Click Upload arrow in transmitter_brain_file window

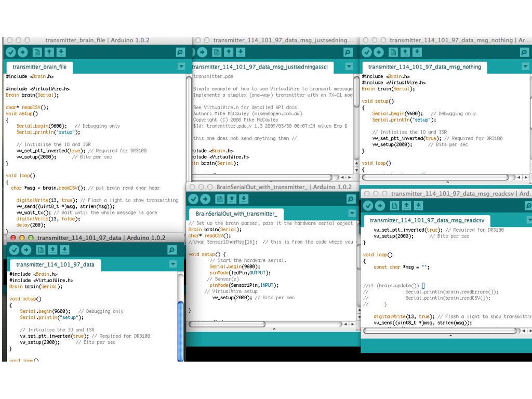(x=23, y=52)
